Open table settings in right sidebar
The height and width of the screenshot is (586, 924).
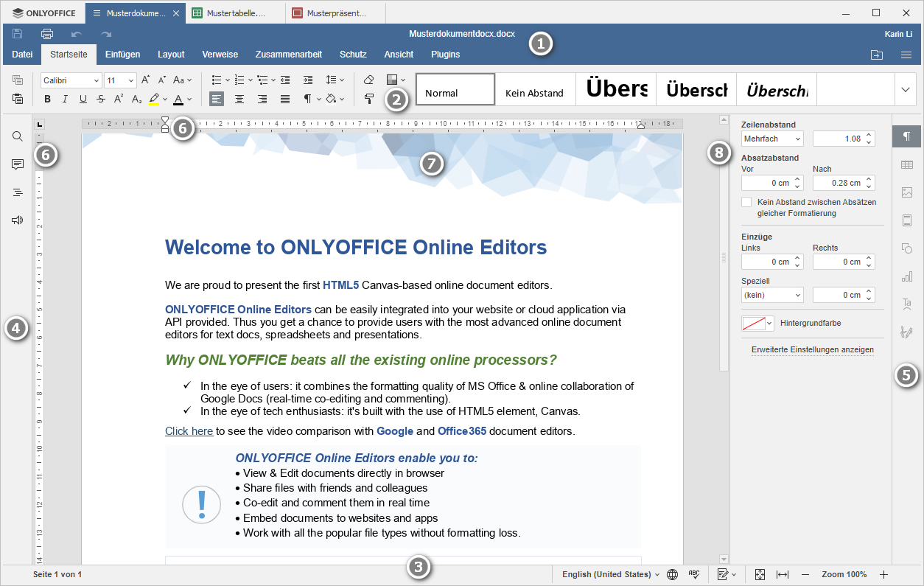point(907,165)
